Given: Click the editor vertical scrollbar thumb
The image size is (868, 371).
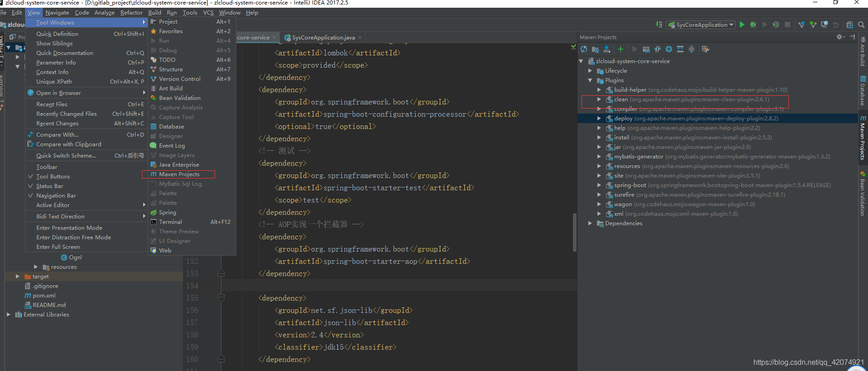Looking at the screenshot, I should pos(574,232).
